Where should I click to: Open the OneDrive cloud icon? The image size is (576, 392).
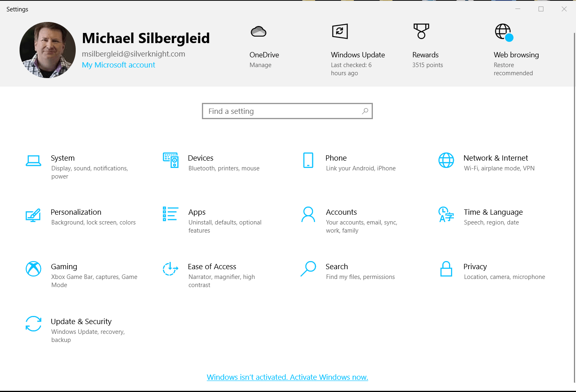(x=258, y=31)
